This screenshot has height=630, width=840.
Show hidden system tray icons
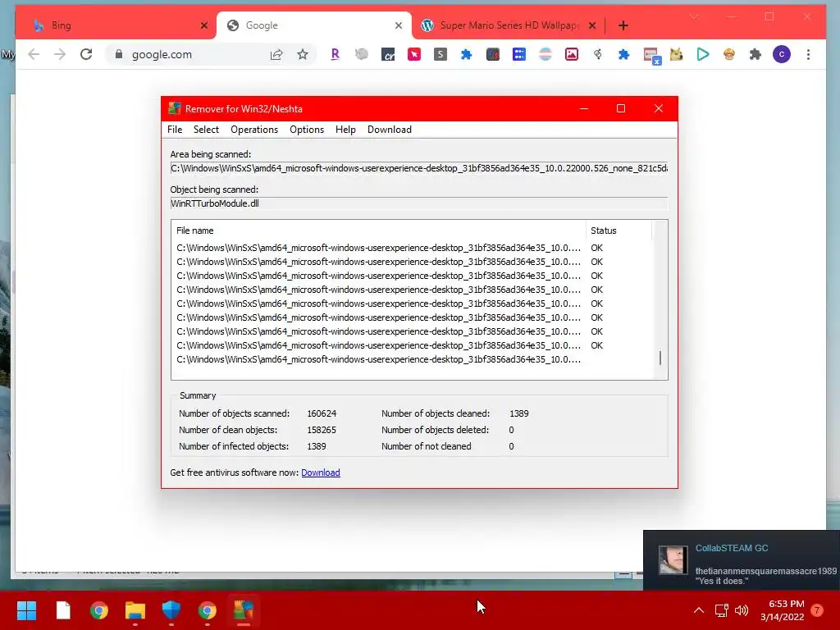click(x=699, y=610)
